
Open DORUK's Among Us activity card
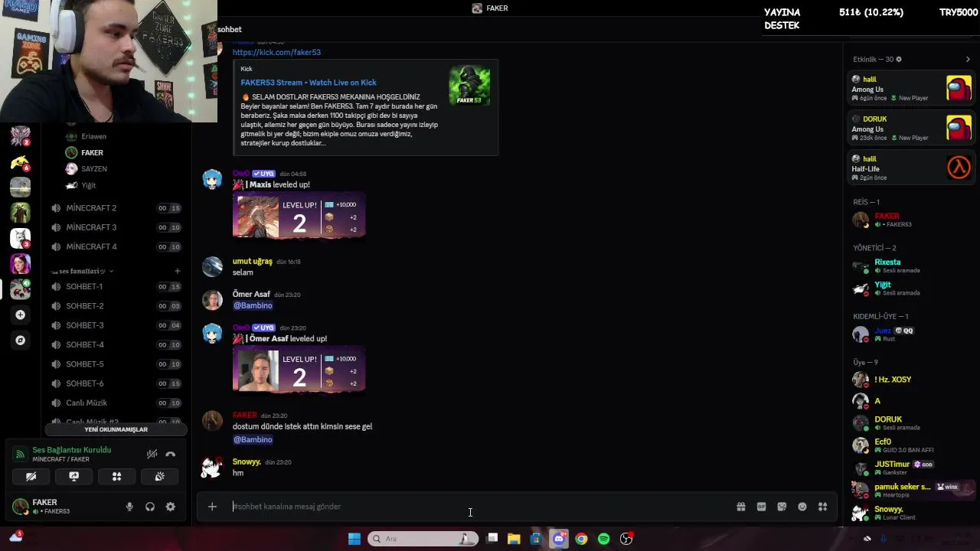click(x=911, y=129)
